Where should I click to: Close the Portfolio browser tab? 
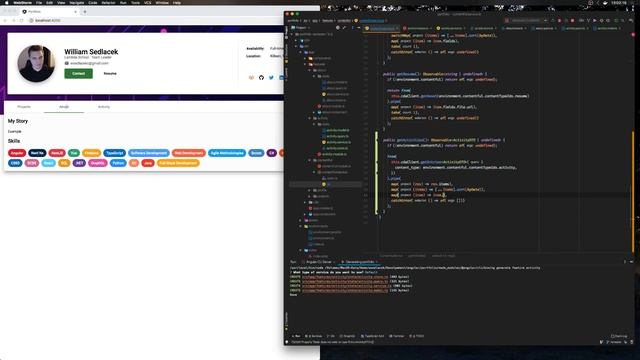(x=76, y=12)
